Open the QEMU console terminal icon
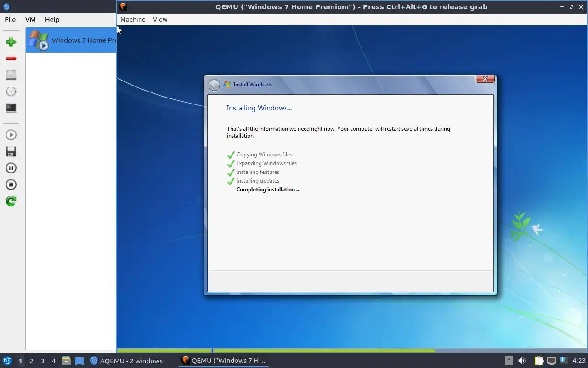Image resolution: width=588 pixels, height=368 pixels. click(11, 108)
